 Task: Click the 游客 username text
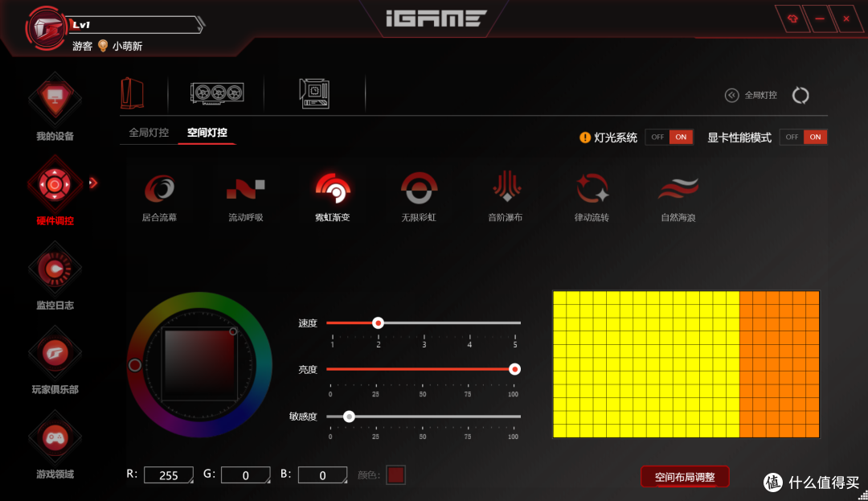83,46
